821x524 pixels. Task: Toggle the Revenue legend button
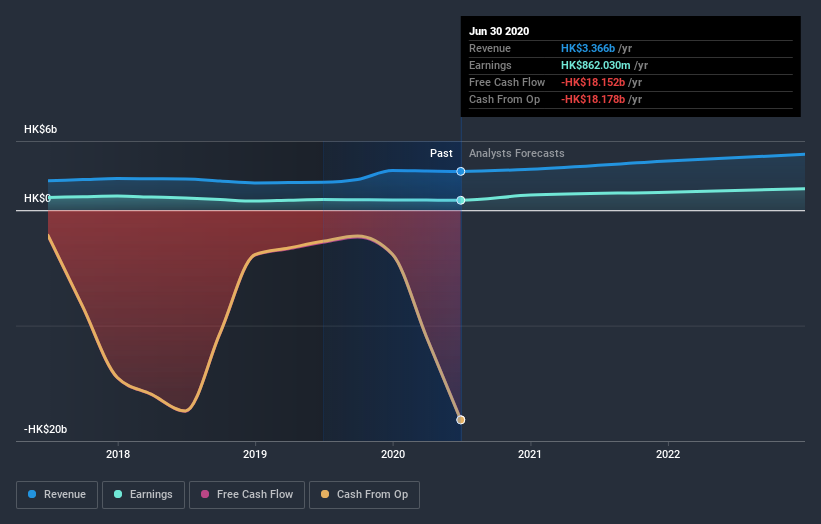point(57,495)
